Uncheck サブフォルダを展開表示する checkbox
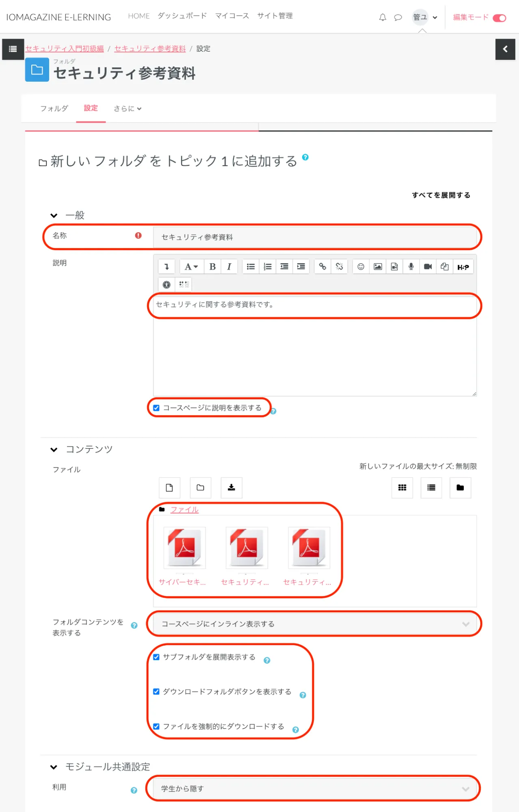Screen dimensions: 519x812 click(156, 657)
